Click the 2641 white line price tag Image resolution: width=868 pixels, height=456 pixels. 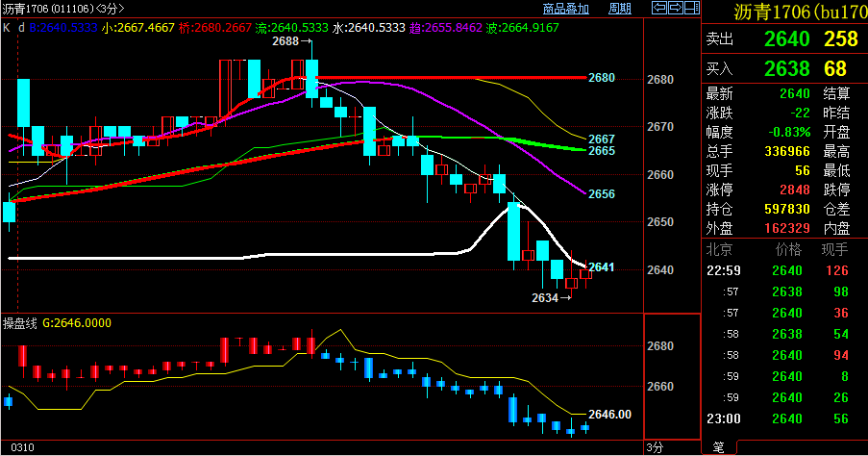tap(601, 266)
